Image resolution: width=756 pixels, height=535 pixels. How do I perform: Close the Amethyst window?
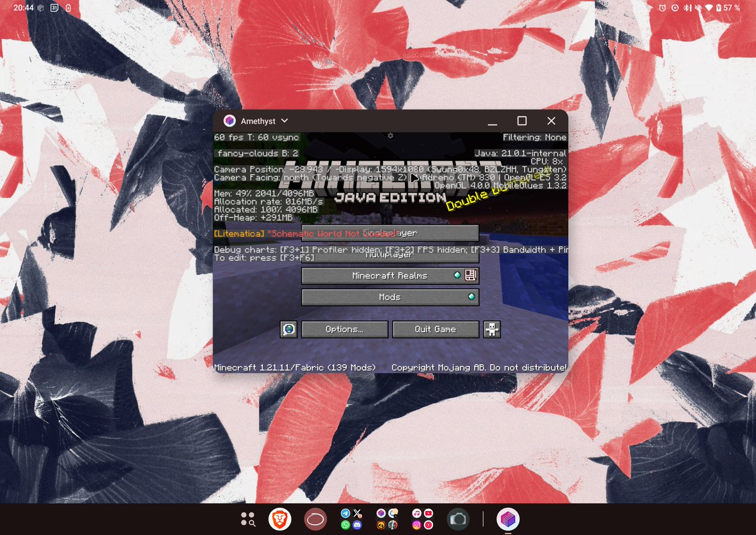point(551,120)
